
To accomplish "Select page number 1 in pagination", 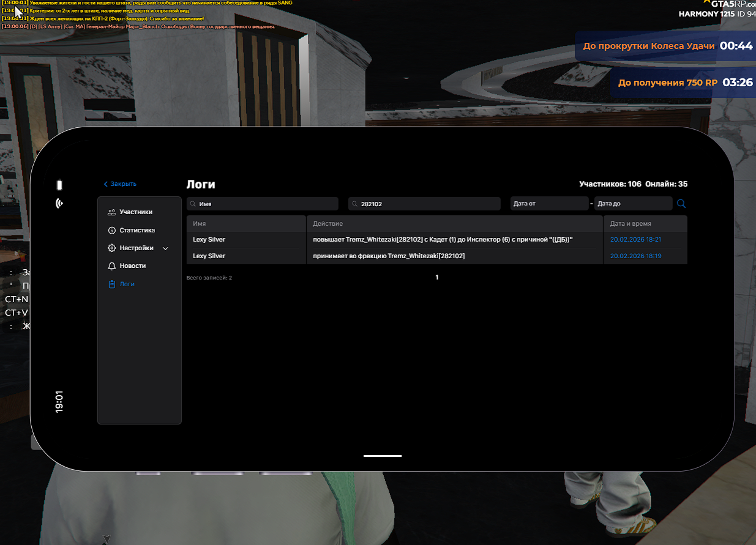I will point(437,278).
